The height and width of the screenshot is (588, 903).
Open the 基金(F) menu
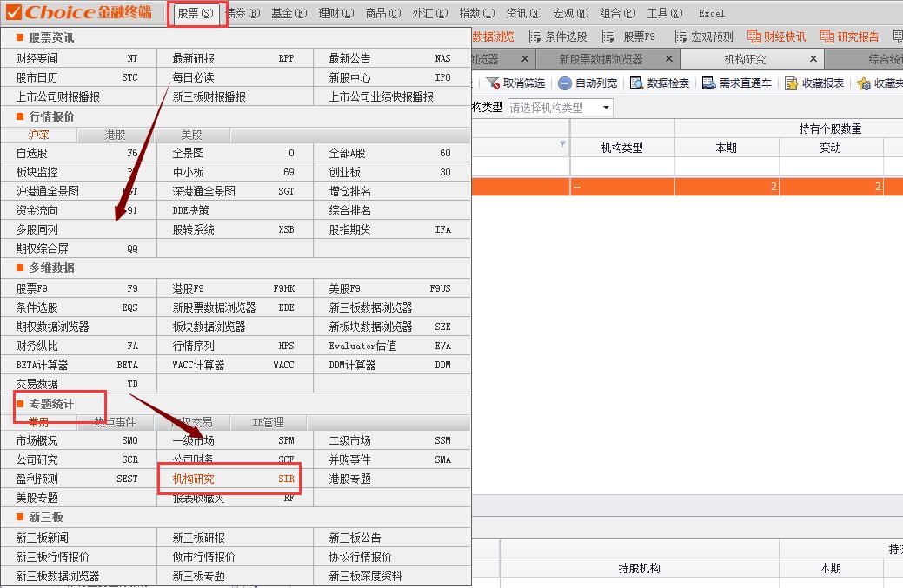point(289,13)
